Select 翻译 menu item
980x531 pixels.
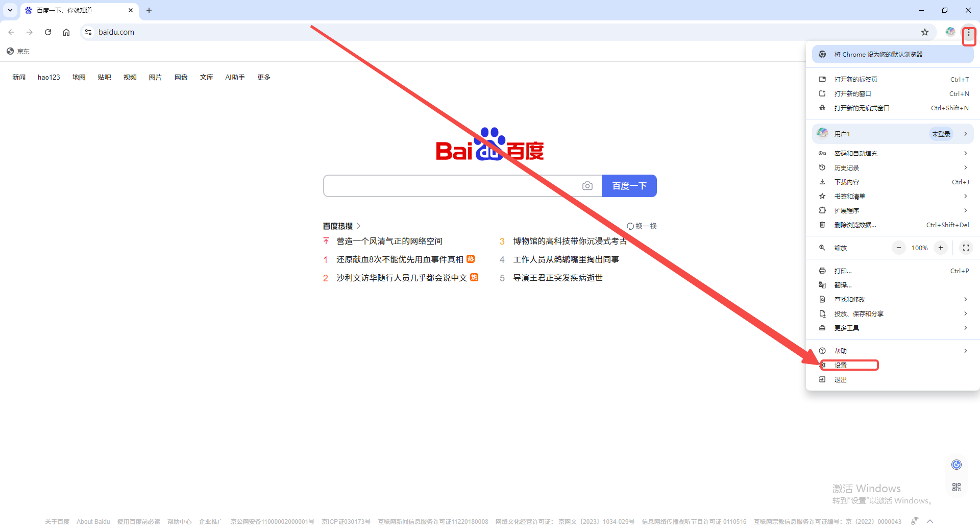click(x=893, y=285)
